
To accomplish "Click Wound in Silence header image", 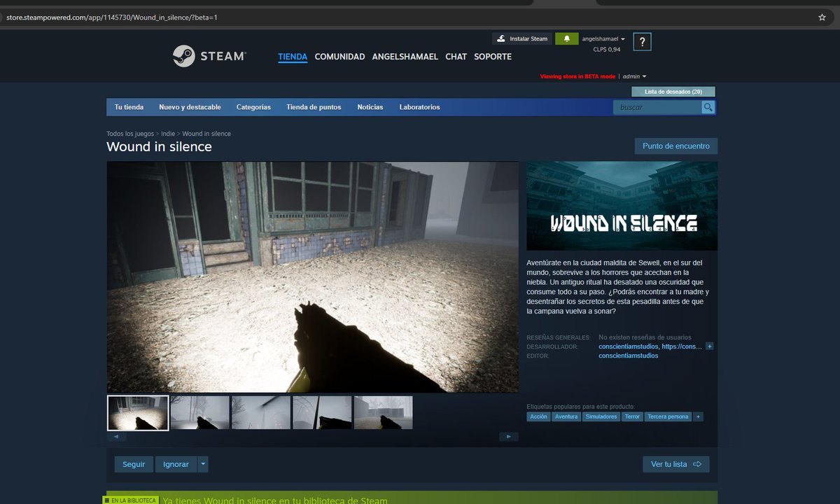I will [x=622, y=206].
